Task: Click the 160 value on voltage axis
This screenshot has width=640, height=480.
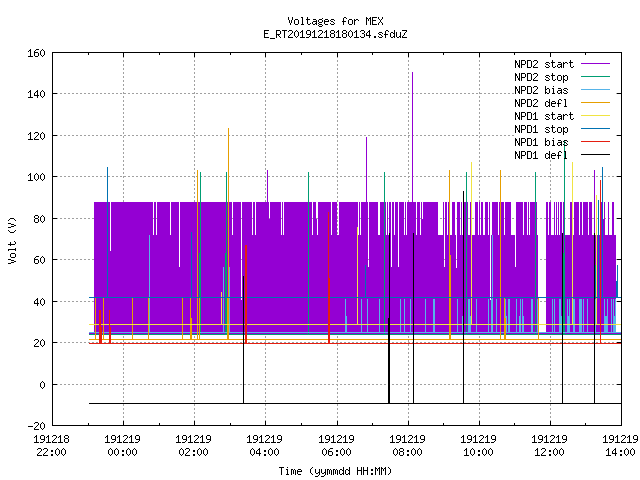Action: 36,53
